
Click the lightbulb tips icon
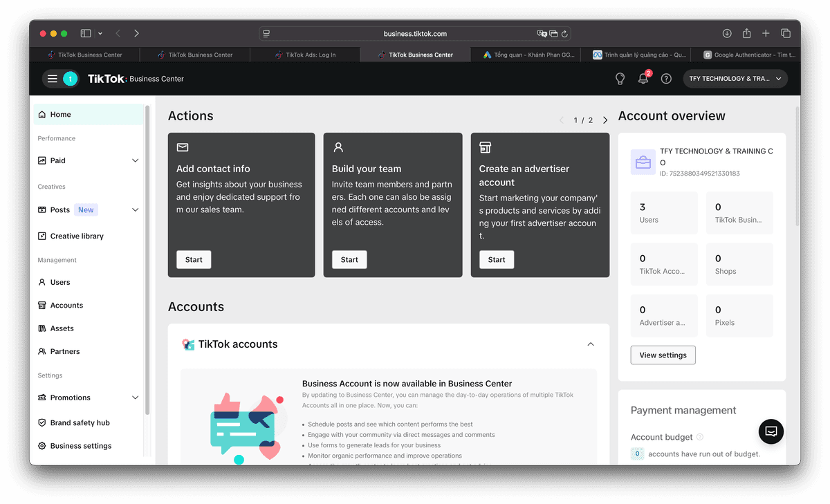click(620, 79)
